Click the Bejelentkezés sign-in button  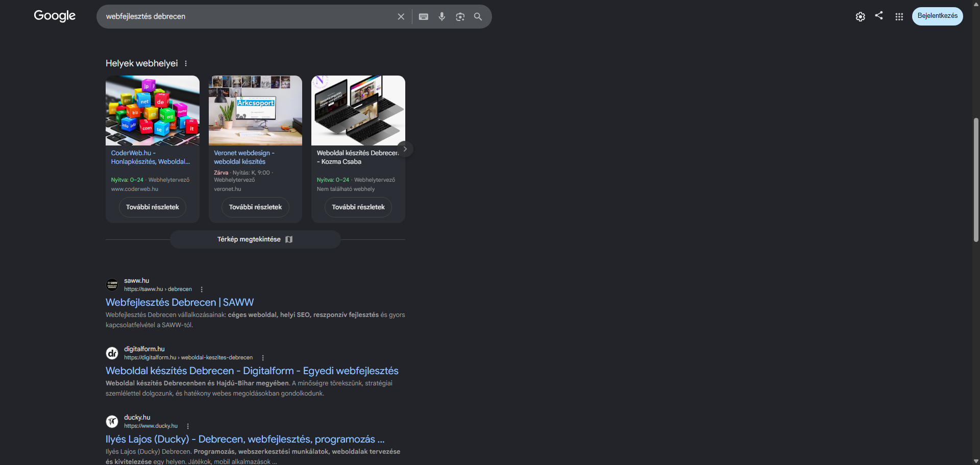click(938, 16)
